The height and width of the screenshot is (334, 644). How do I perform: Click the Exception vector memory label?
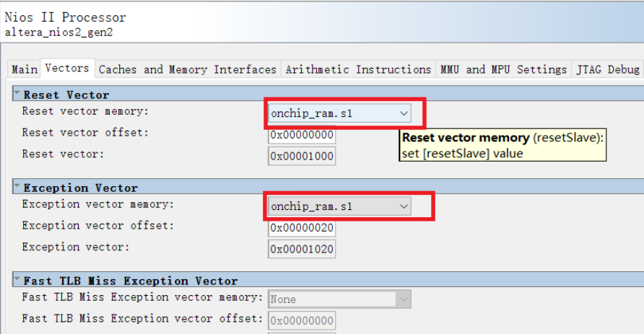98,205
